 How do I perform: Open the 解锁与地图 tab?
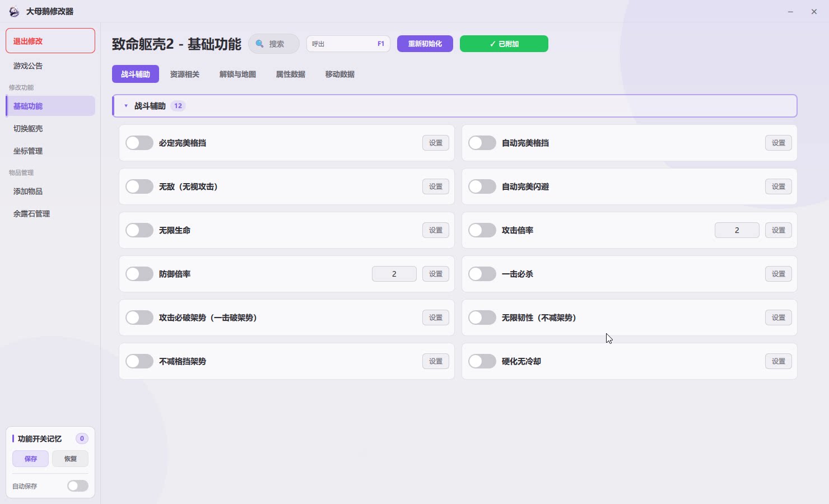click(x=237, y=74)
